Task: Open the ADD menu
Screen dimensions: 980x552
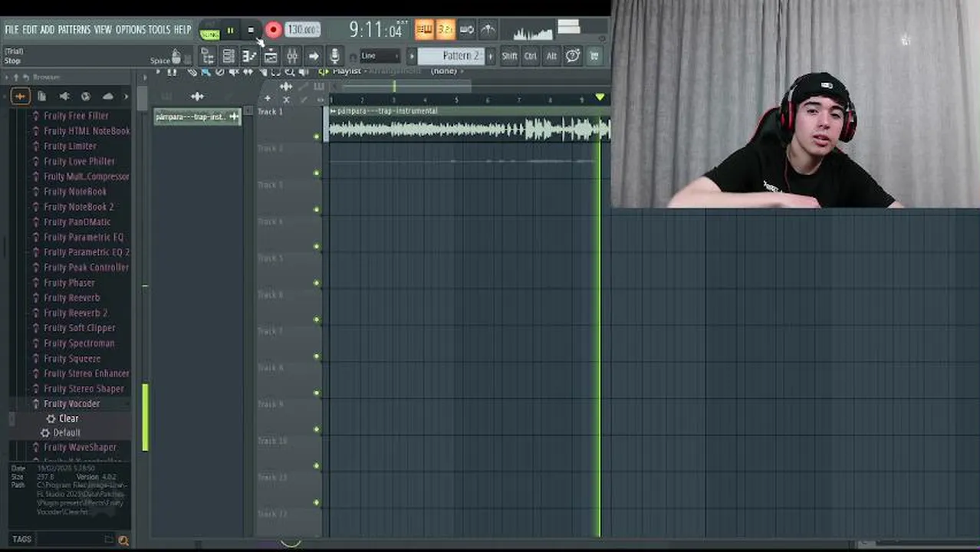Action: coord(48,30)
